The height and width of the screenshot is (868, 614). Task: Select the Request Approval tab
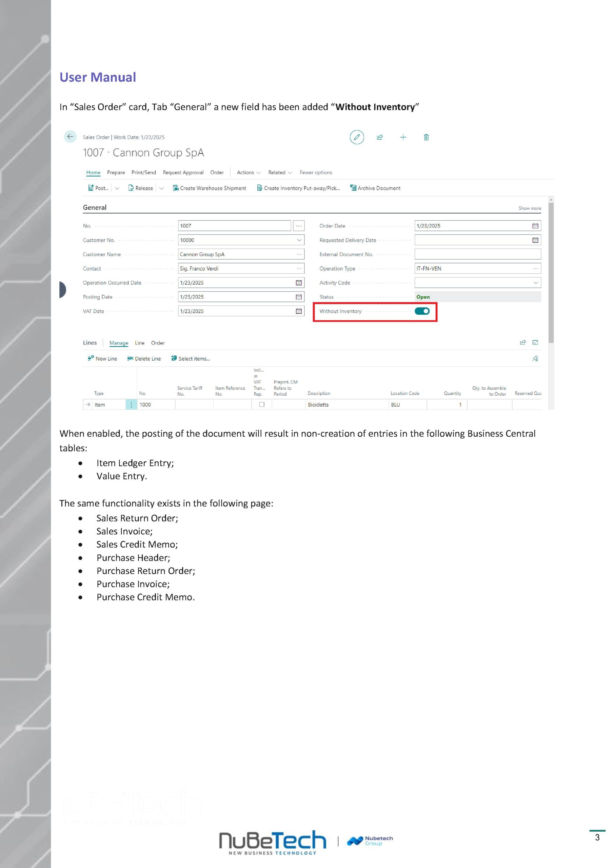pyautogui.click(x=183, y=172)
